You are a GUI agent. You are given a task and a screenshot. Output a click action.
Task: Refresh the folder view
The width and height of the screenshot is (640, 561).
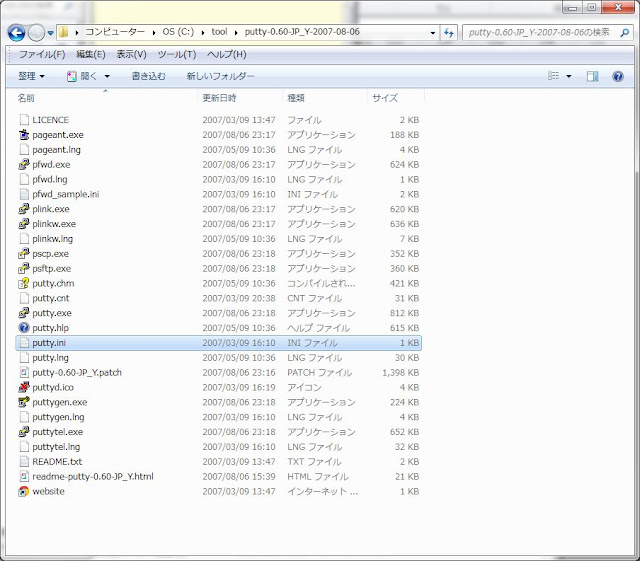coord(449,33)
